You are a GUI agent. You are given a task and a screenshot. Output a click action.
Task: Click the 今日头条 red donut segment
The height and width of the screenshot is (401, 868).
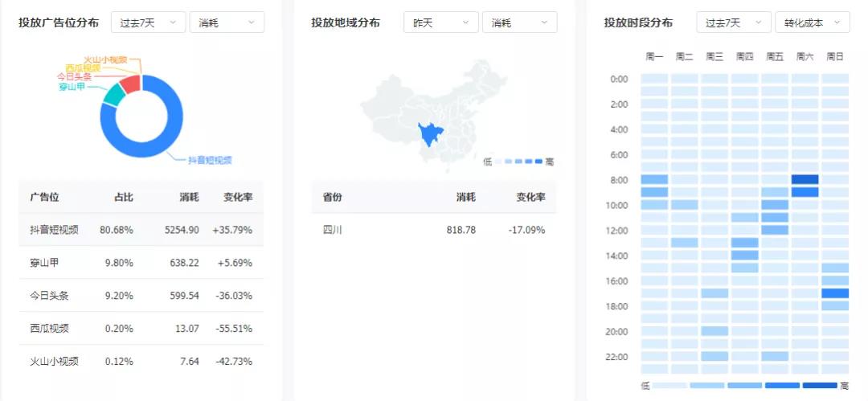click(x=132, y=84)
